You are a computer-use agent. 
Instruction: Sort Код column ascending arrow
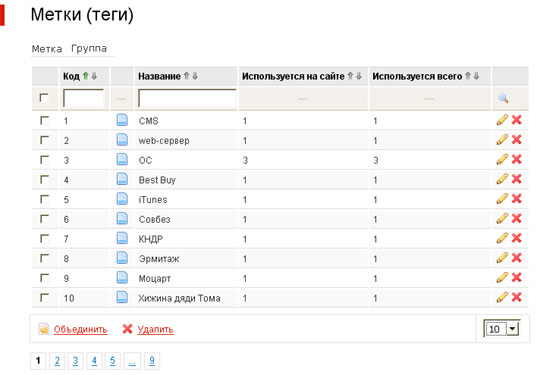tap(86, 76)
